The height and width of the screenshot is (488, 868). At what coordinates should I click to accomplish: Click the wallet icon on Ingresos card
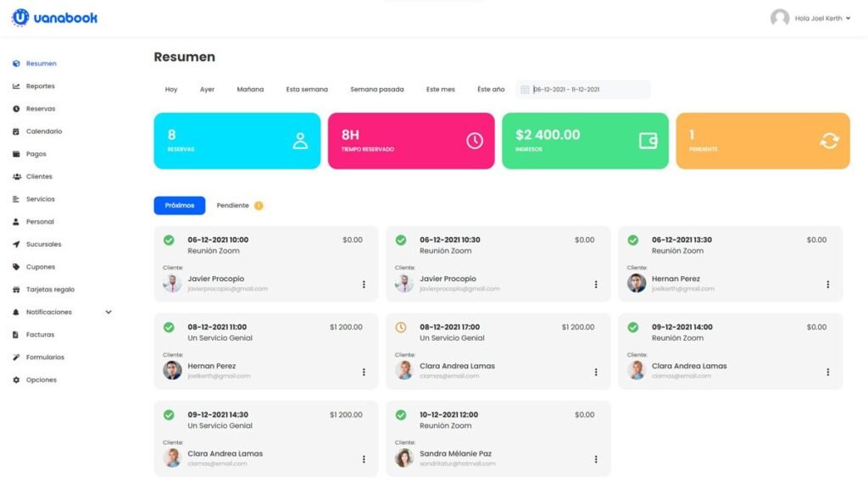(x=648, y=141)
